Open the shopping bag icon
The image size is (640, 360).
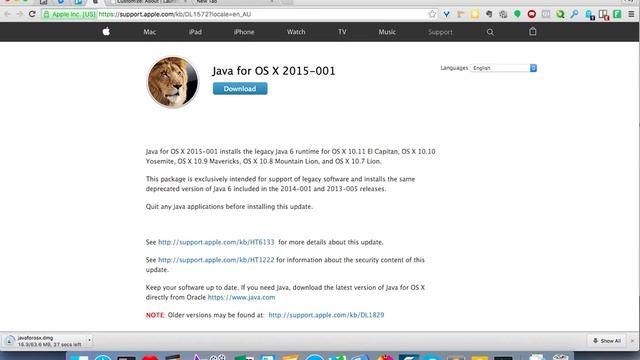(533, 31)
